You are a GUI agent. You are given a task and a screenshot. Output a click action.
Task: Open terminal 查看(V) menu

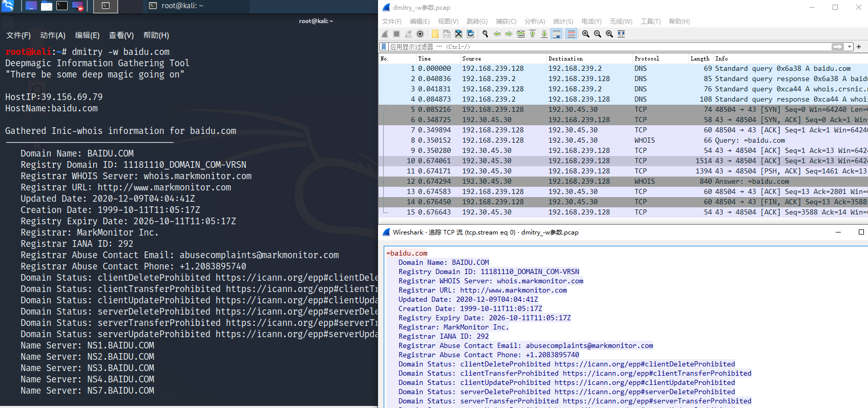(121, 35)
